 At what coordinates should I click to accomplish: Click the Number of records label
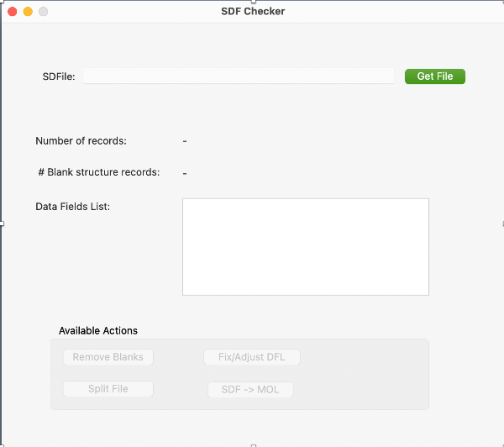[81, 141]
